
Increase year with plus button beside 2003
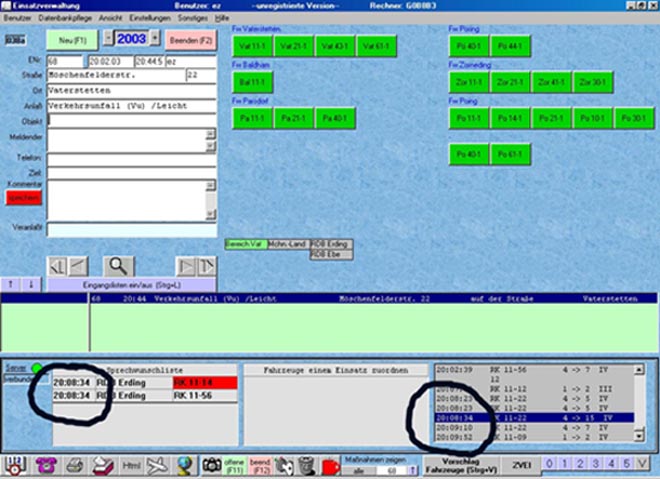[x=155, y=38]
